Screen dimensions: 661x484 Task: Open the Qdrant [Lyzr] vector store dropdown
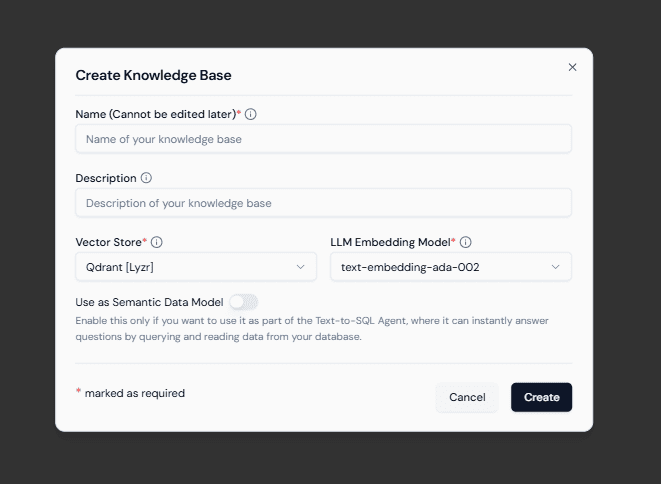pos(196,267)
